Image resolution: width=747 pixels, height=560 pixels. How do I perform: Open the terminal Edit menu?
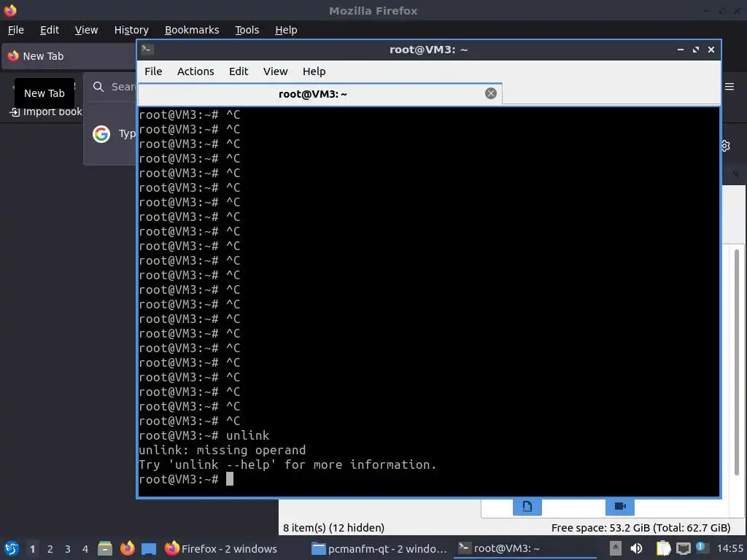click(x=239, y=71)
